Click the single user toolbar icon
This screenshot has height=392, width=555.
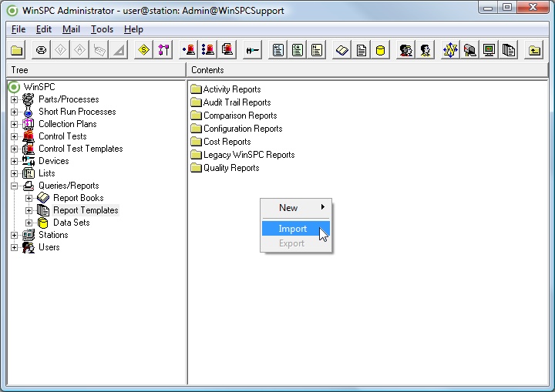pyautogui.click(x=425, y=50)
